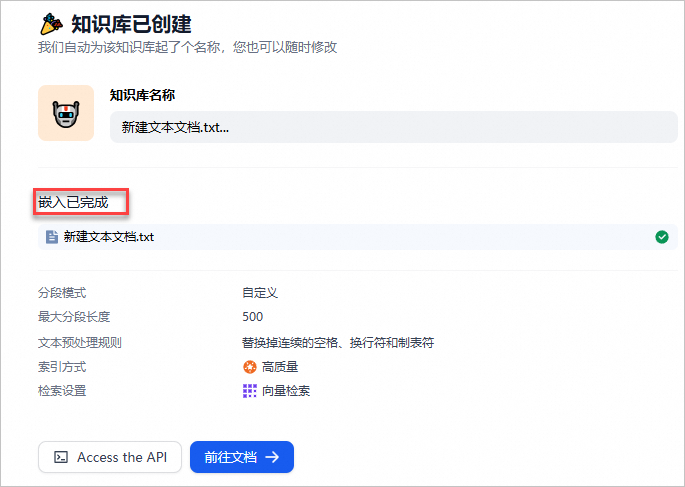
Task: Click the 自定义 segmentation mode value
Action: tap(259, 293)
